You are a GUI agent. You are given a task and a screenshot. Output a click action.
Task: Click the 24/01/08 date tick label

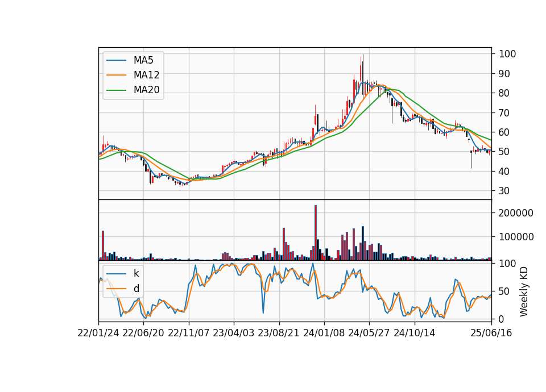[x=324, y=333]
